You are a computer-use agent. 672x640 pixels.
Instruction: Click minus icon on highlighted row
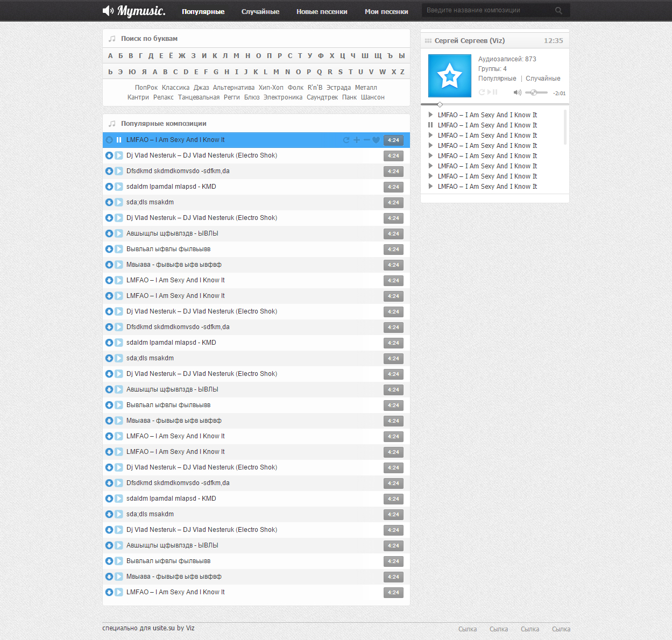tap(366, 140)
